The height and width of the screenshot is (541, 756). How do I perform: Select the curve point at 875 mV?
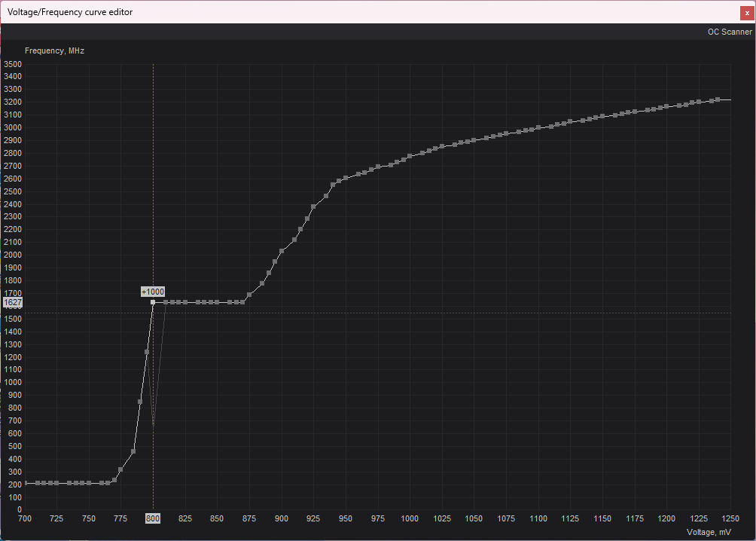pos(249,295)
